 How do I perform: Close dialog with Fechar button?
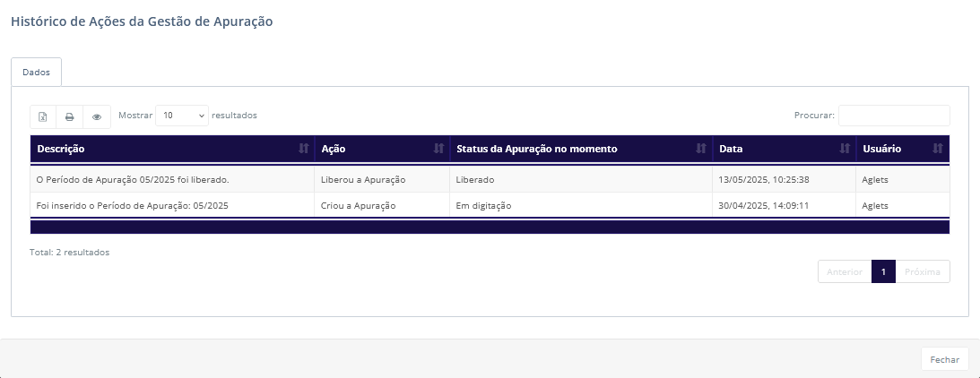click(x=944, y=359)
